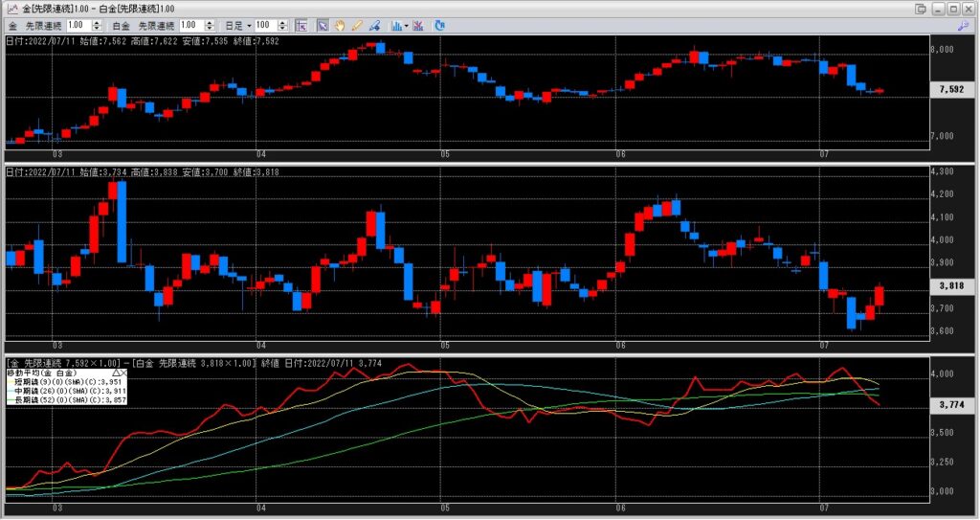
Task: Open dropdown arrow beside bar chart icon
Action: coord(406,25)
